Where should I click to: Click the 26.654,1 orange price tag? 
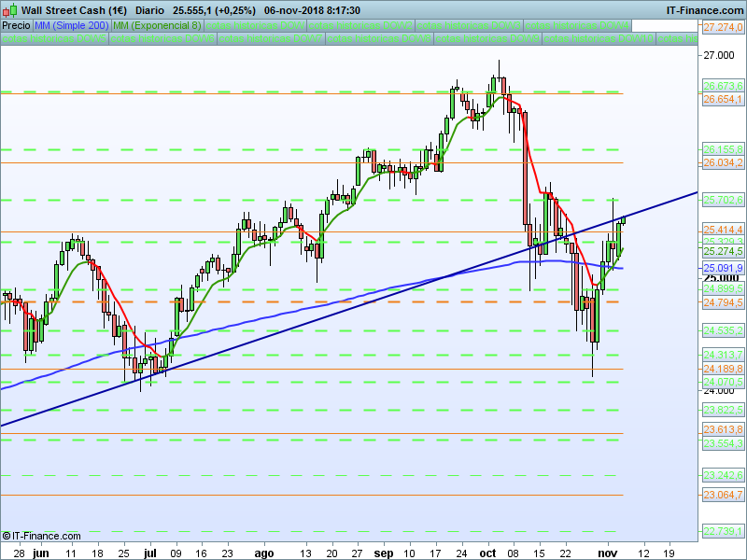point(723,99)
